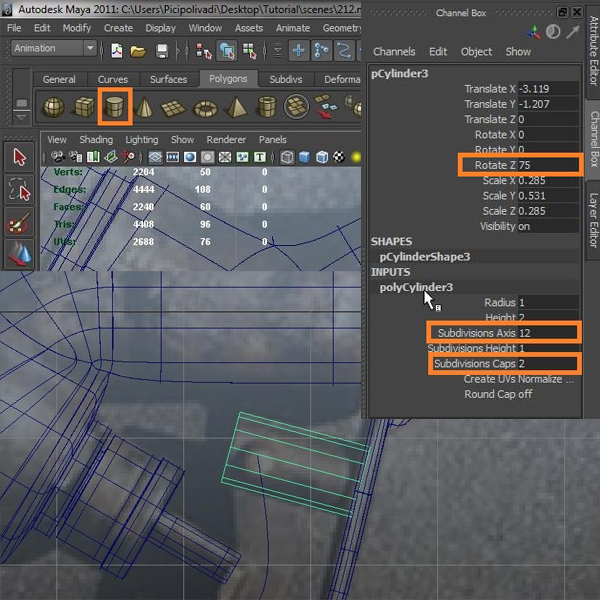Toggle smooth shade all mode
600x600 pixels.
(305, 157)
